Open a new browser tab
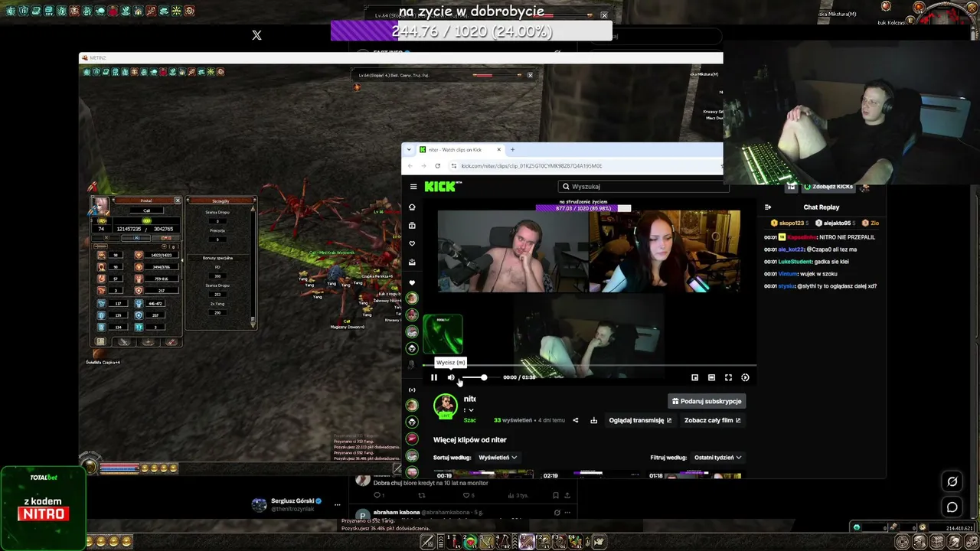 click(512, 150)
